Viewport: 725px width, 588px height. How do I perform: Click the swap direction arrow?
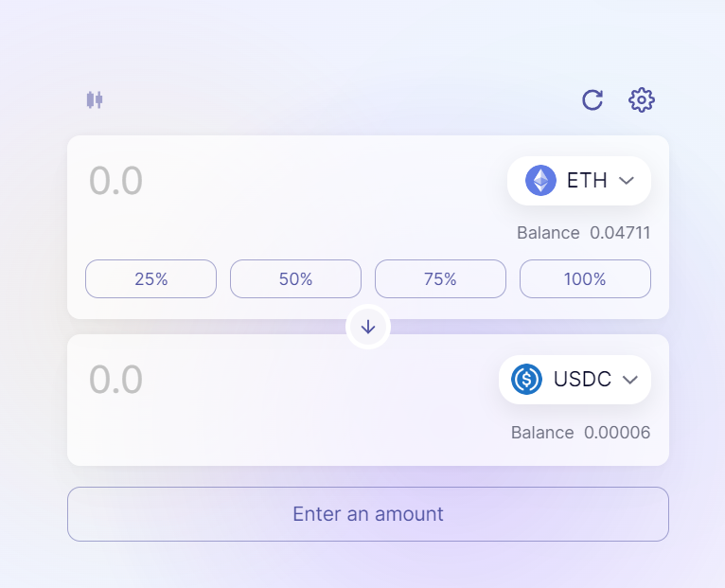point(368,327)
